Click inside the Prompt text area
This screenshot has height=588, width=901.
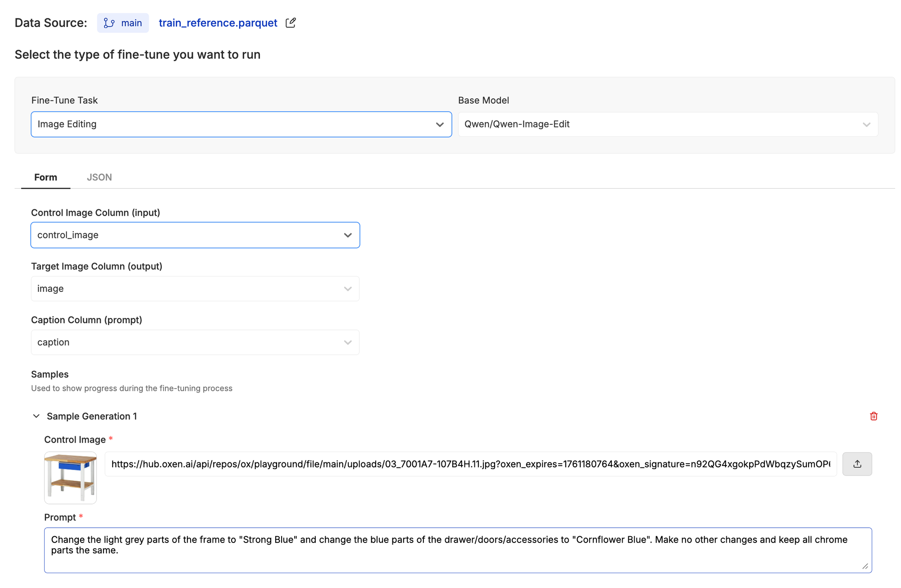(457, 550)
